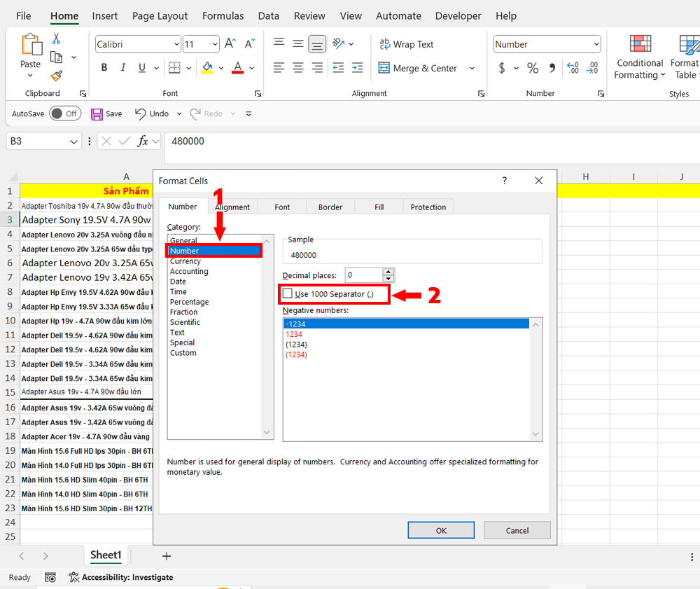Open the Formulas ribbon tab
This screenshot has height=589, width=700.
(223, 15)
